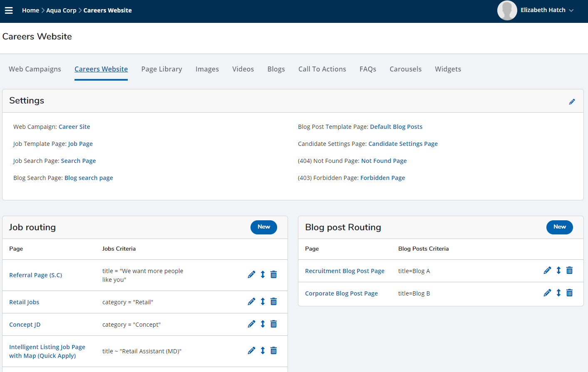Edit the Recruitment Blog Post Page routing
This screenshot has width=588, height=372.
point(547,270)
